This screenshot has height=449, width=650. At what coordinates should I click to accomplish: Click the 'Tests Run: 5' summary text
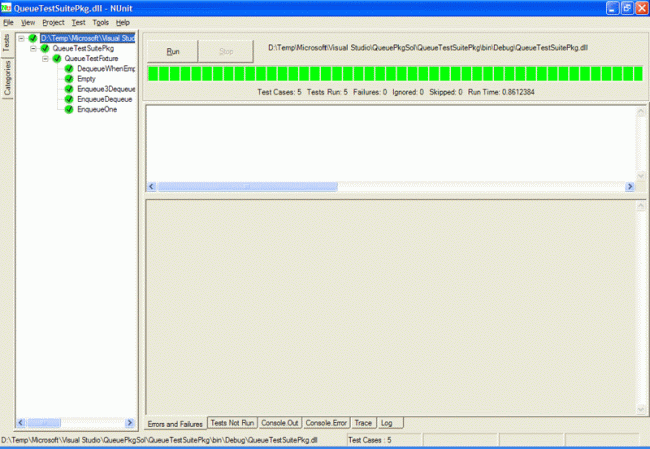(x=327, y=92)
